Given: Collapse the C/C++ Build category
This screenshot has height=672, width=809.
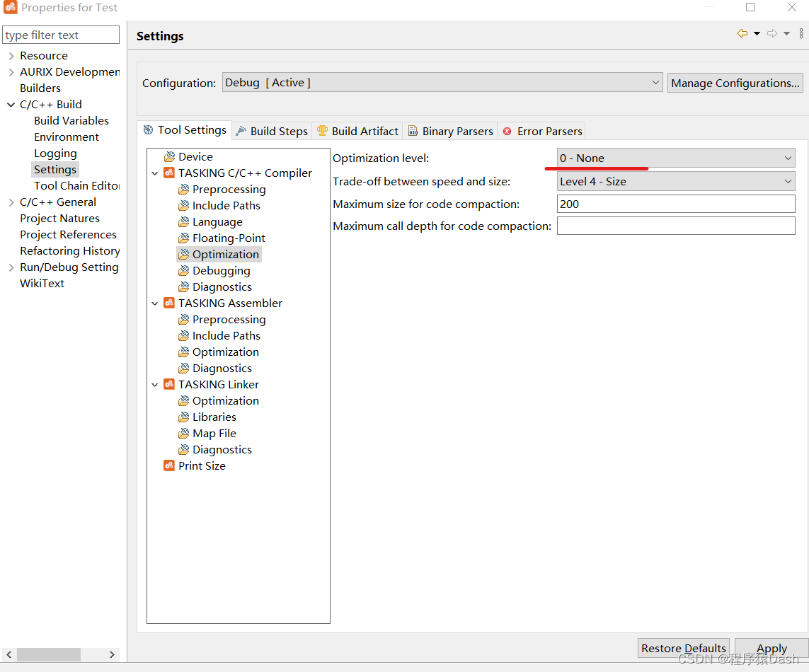Looking at the screenshot, I should (11, 105).
